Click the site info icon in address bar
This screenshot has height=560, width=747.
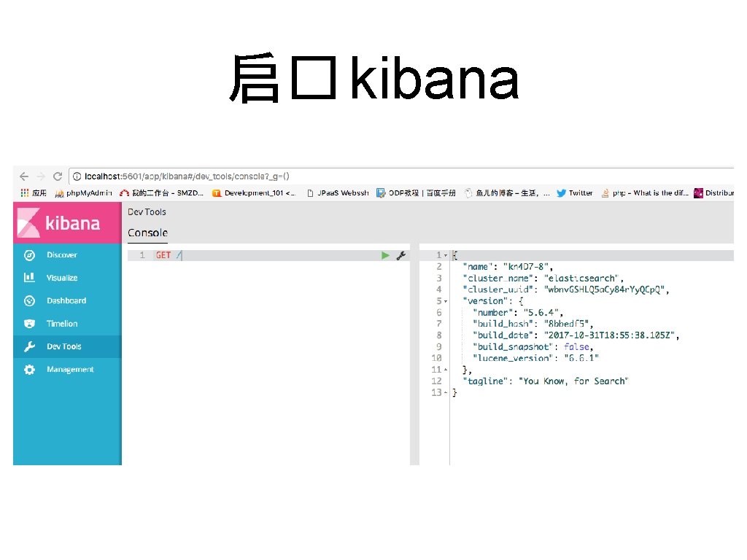pyautogui.click(x=77, y=176)
